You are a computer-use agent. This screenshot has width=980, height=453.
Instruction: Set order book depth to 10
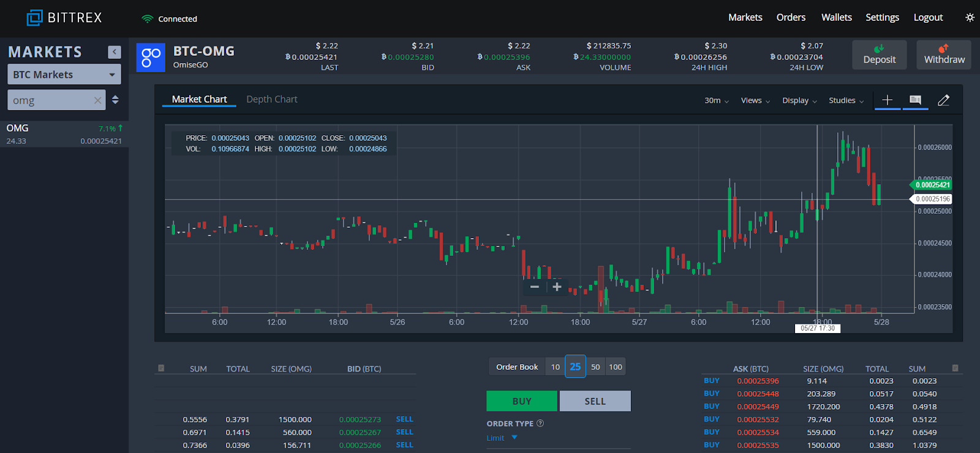(x=556, y=367)
